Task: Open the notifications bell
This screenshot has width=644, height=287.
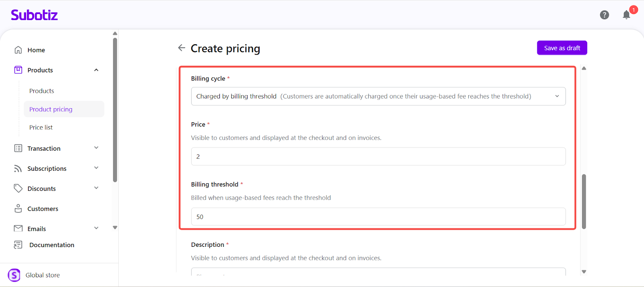Action: pos(626,15)
